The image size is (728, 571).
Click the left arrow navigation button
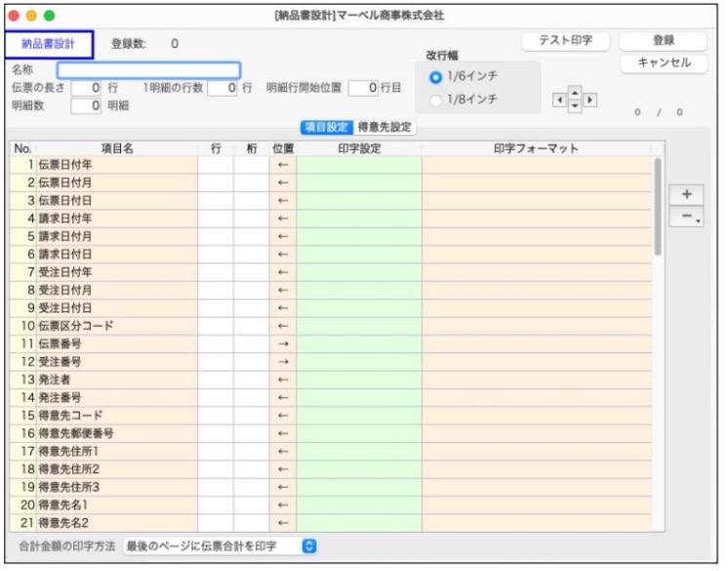coord(558,100)
